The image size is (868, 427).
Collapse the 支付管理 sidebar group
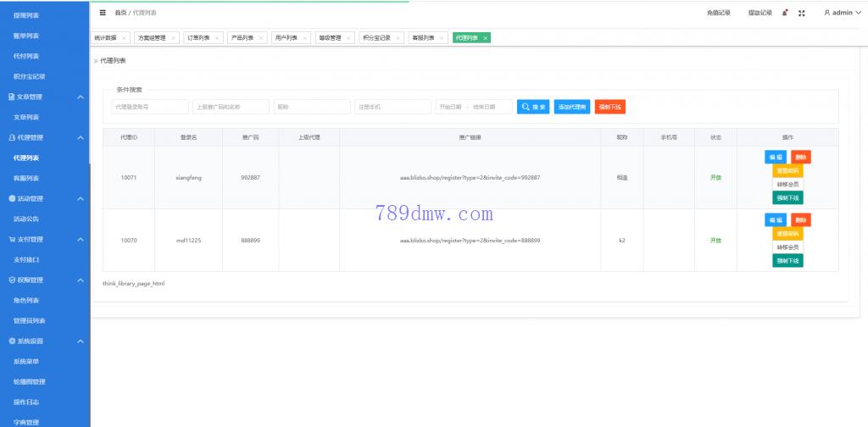81,239
